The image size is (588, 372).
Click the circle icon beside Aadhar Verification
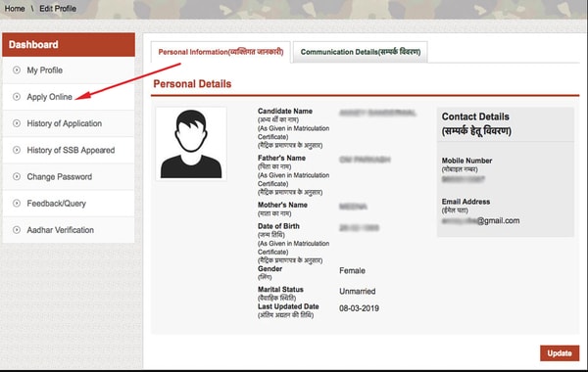(17, 229)
